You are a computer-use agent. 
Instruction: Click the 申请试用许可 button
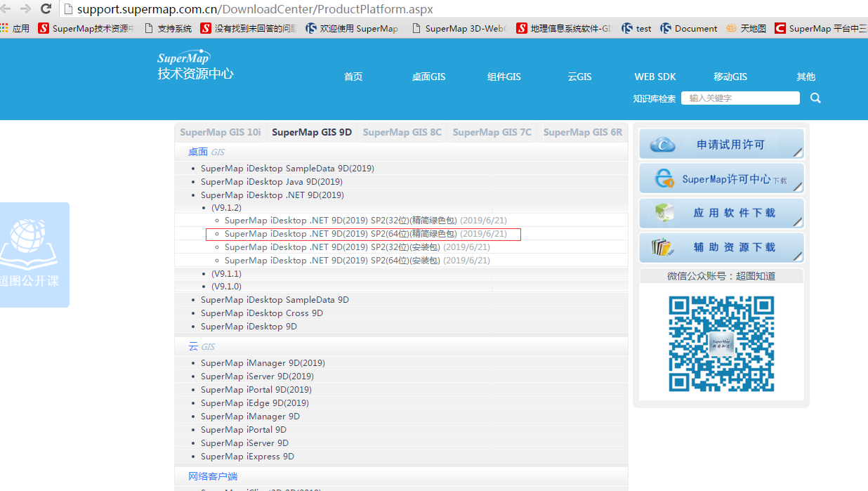tap(721, 144)
